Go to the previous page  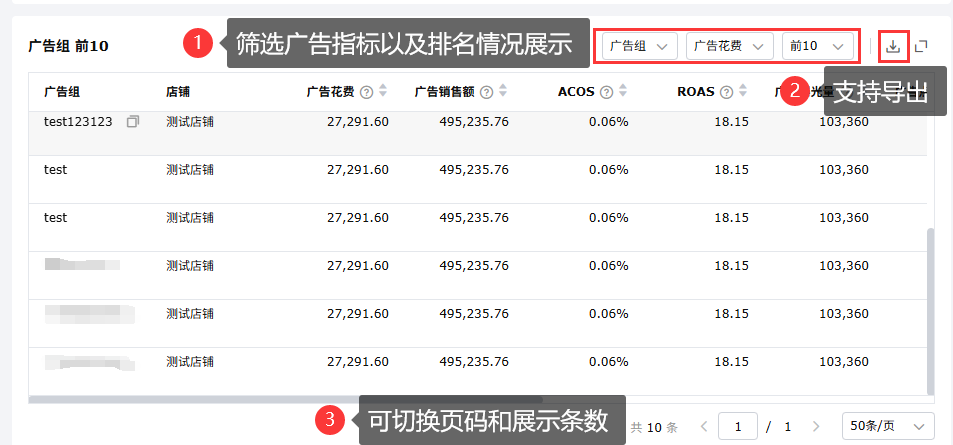pyautogui.click(x=704, y=426)
